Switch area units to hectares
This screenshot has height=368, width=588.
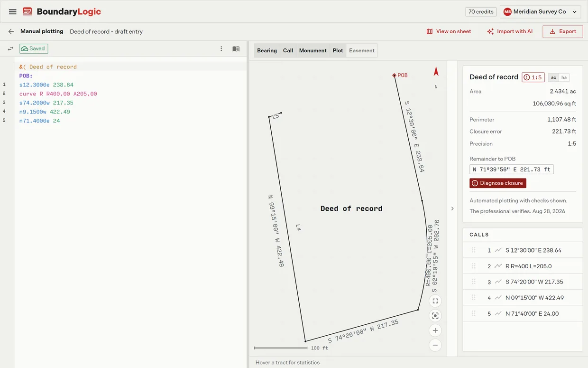pos(564,77)
